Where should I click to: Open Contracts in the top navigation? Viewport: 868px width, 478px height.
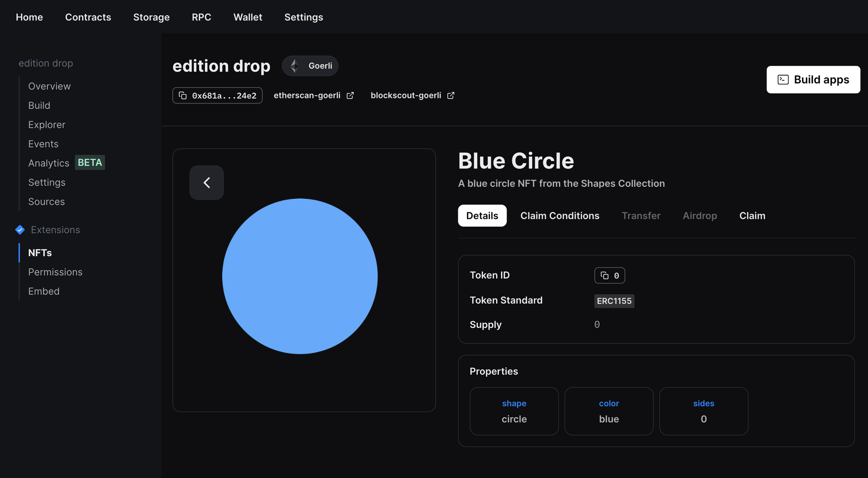click(x=88, y=17)
